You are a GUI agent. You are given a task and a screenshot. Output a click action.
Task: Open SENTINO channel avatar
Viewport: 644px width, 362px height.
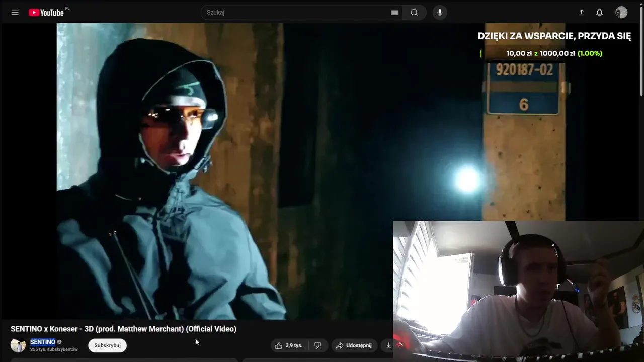(x=18, y=345)
